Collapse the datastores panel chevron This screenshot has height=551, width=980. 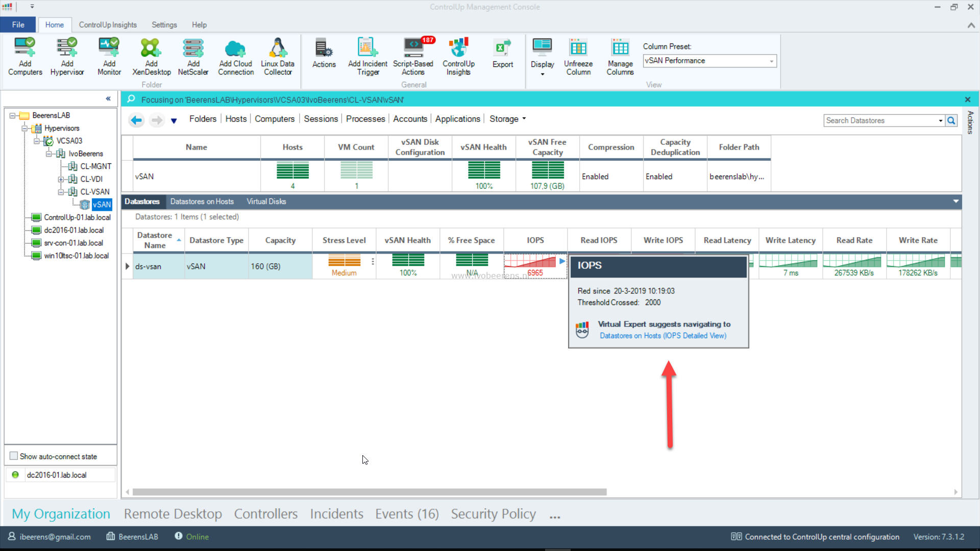955,202
